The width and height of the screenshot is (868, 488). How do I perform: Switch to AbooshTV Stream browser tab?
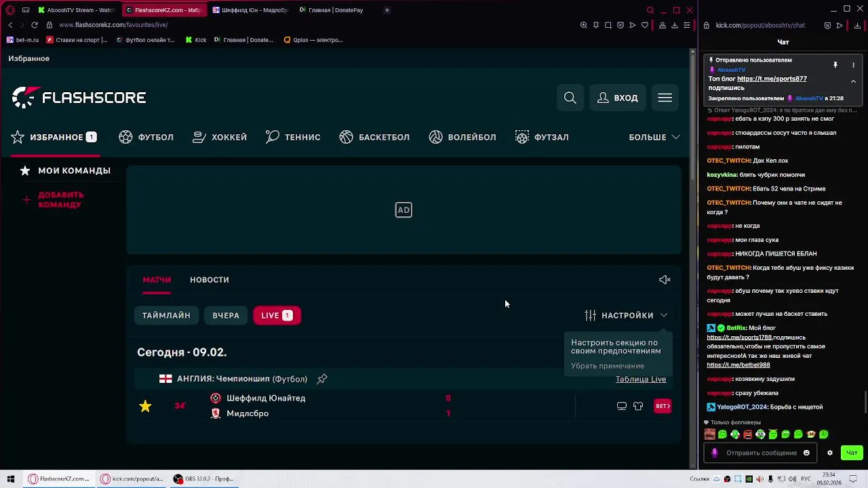pos(76,10)
